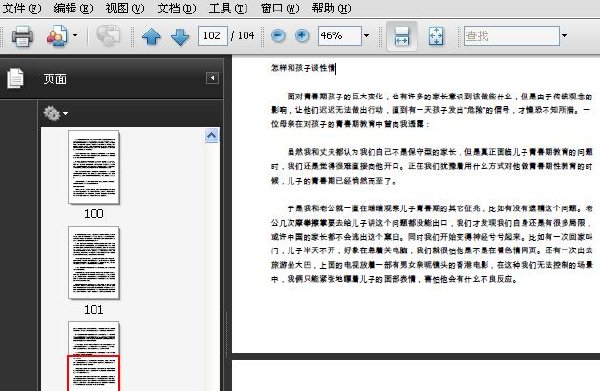Open the 工具 menu
The width and height of the screenshot is (600, 391).
point(228,8)
